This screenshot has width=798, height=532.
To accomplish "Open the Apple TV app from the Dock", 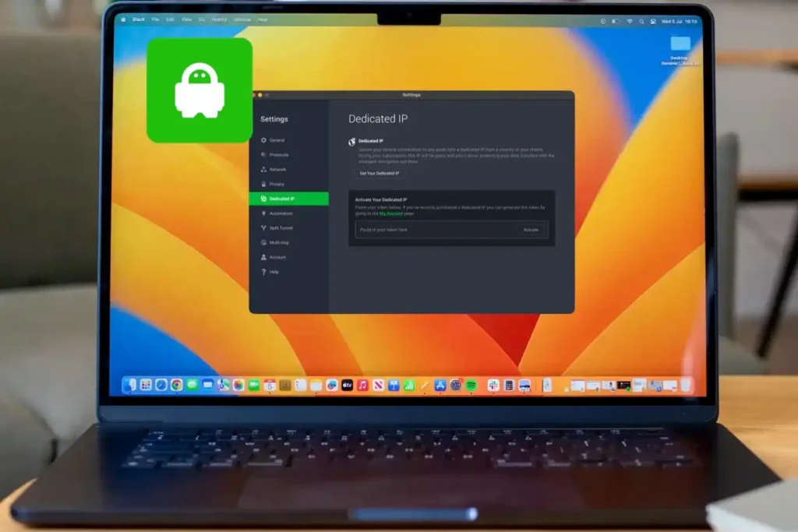I will pyautogui.click(x=347, y=386).
